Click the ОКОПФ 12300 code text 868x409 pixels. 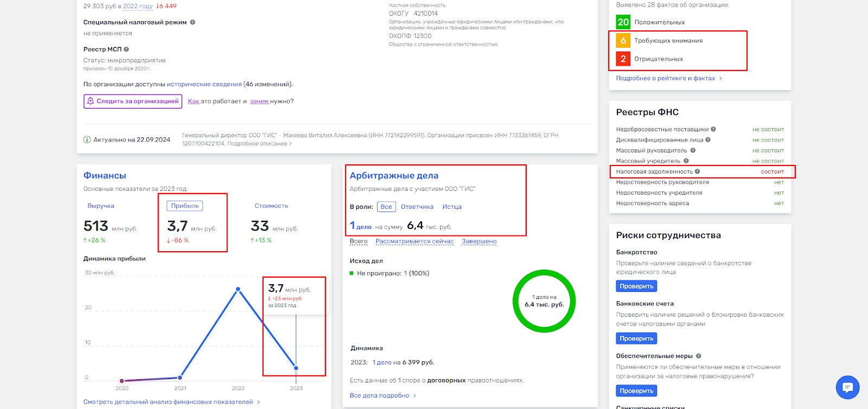click(410, 36)
